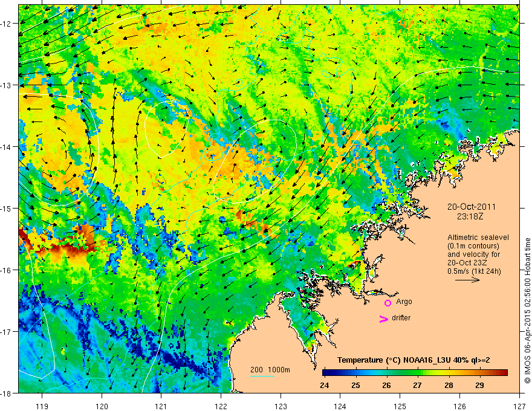Click the Temperature (°C) NOAA16_L3U title
The height and width of the screenshot is (411, 532).
click(x=414, y=360)
